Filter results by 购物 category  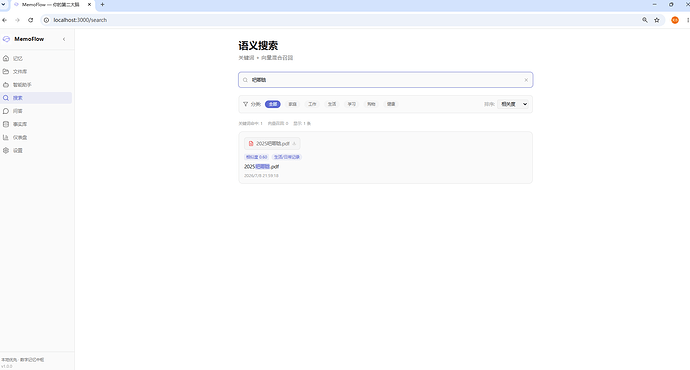click(x=371, y=104)
